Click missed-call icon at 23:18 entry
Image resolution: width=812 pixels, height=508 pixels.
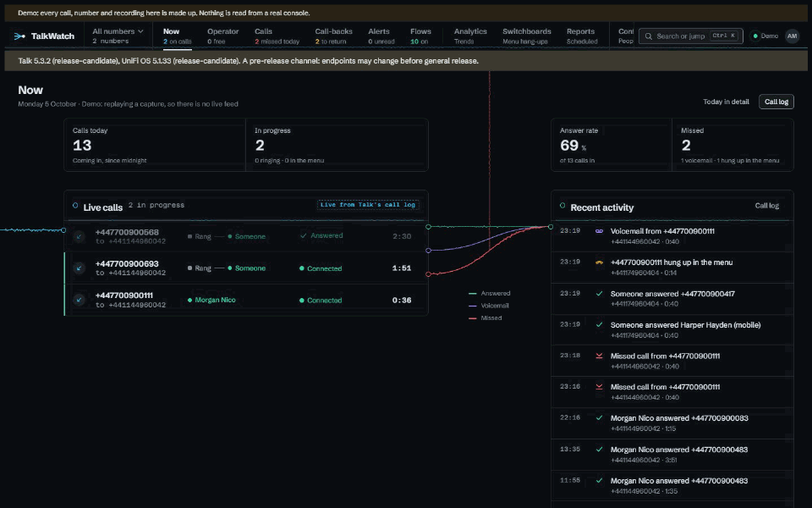599,356
